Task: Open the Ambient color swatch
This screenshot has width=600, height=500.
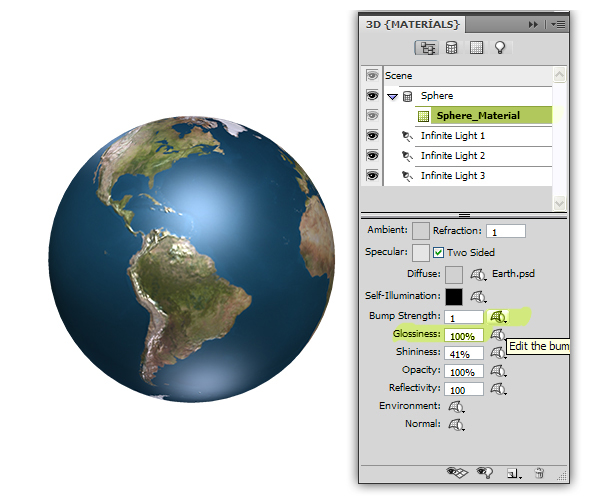Action: [421, 231]
